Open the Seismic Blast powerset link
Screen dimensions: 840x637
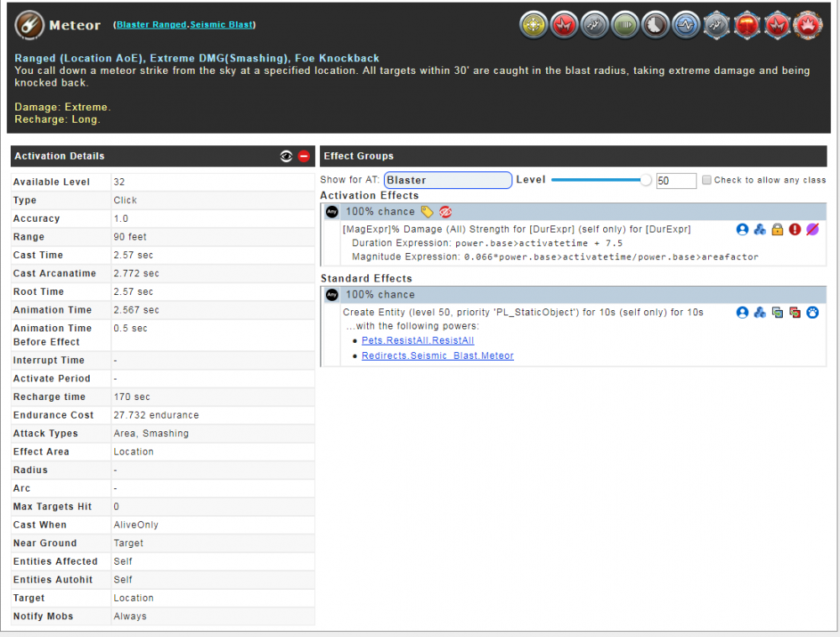point(222,25)
